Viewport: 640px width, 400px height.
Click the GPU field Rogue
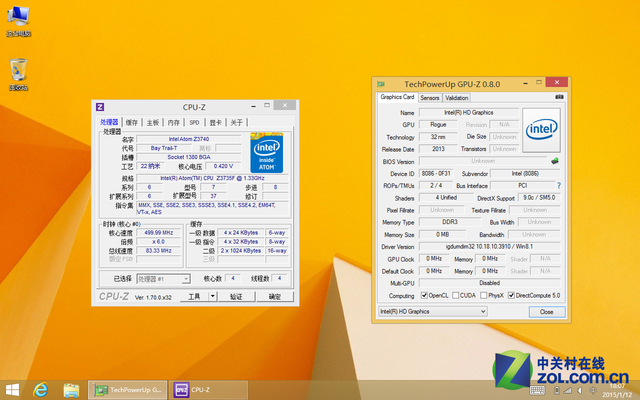tap(438, 125)
